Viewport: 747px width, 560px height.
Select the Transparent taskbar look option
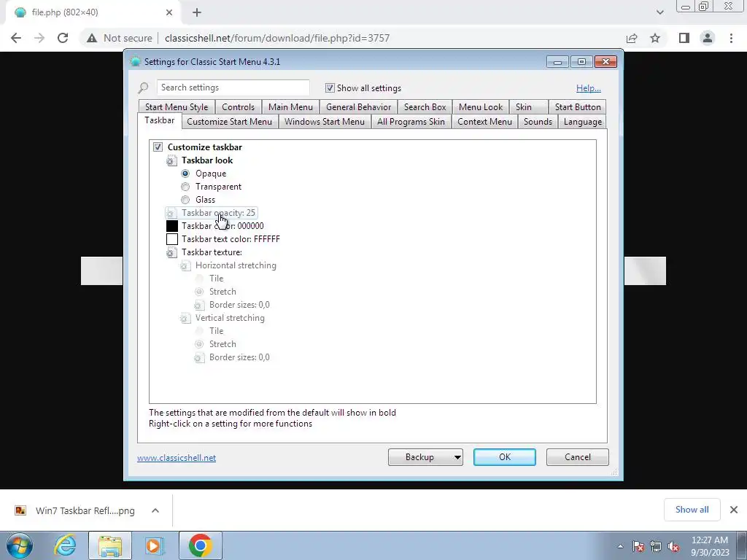click(185, 187)
